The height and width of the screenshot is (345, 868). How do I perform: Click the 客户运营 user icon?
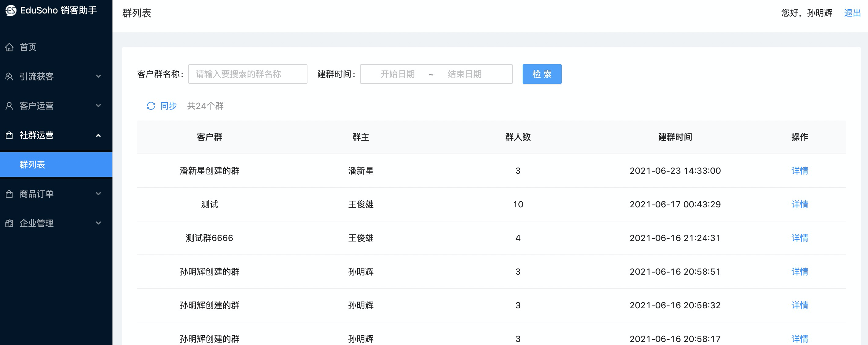[x=9, y=106]
